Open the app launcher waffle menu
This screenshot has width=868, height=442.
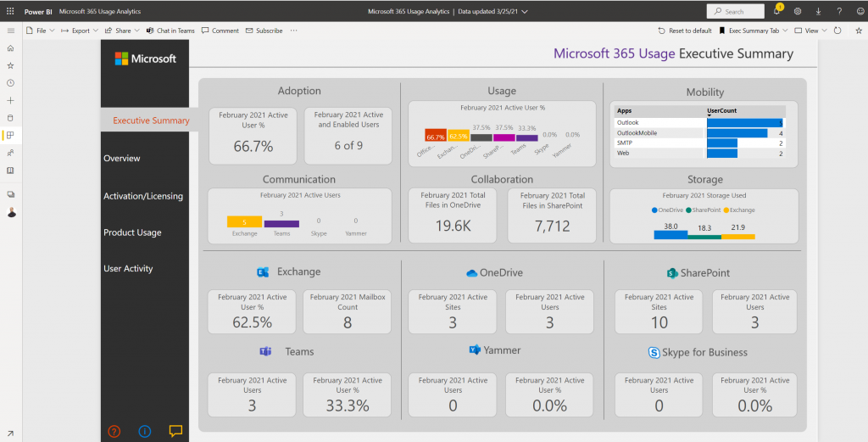[9, 11]
